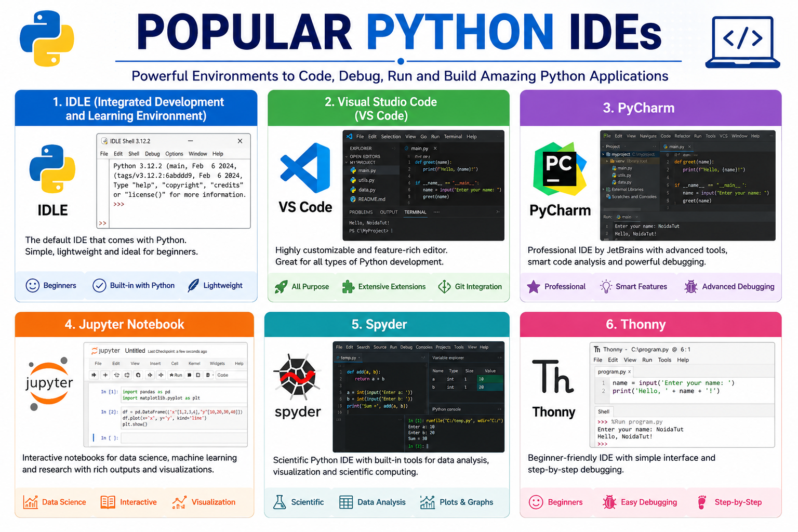Image resolution: width=798 pixels, height=532 pixels.
Task: Click the Data Analysis table icon
Action: (x=346, y=502)
